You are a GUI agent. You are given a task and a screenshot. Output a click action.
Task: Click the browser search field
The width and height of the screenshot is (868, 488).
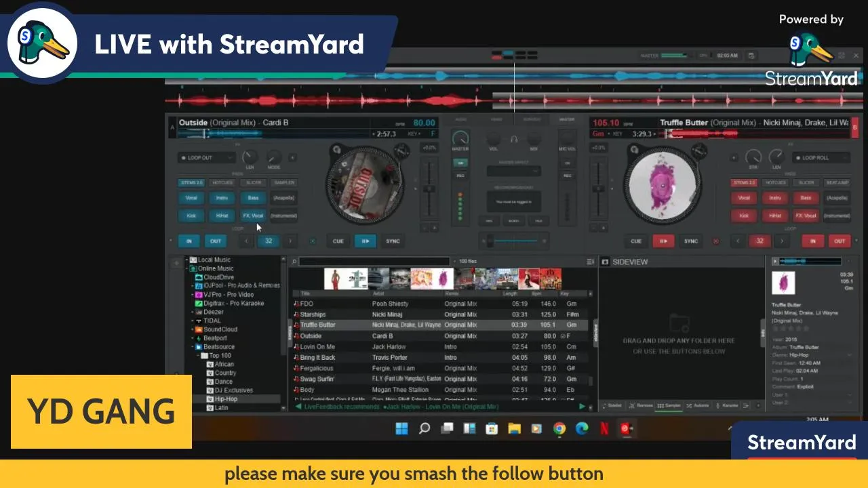tap(374, 262)
